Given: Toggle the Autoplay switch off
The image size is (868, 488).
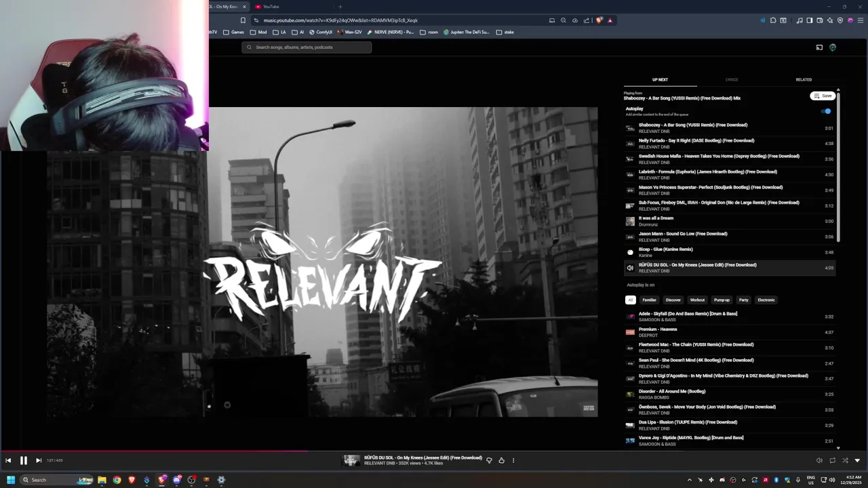Looking at the screenshot, I should [826, 111].
